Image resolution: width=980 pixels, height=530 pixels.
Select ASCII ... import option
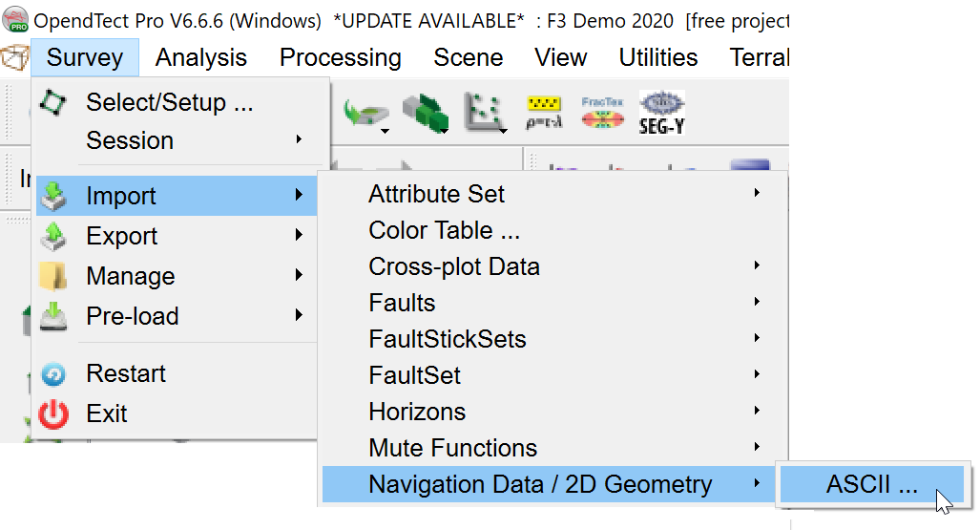click(x=871, y=484)
